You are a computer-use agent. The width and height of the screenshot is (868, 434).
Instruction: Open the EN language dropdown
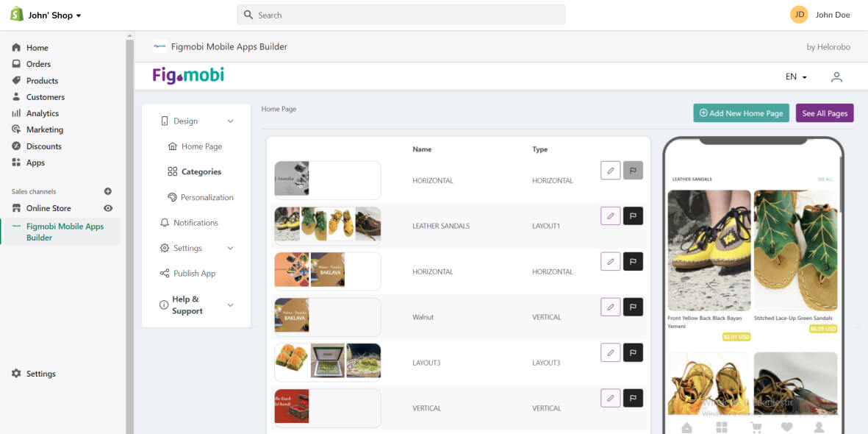coord(796,77)
